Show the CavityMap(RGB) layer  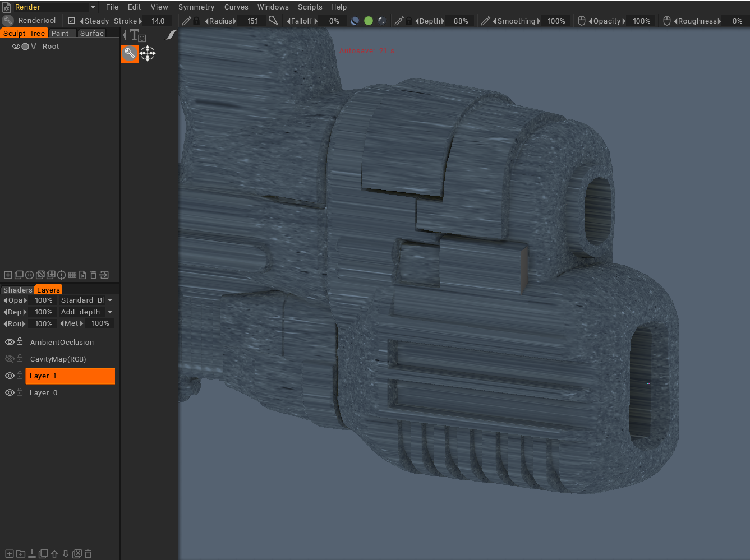[x=10, y=359]
